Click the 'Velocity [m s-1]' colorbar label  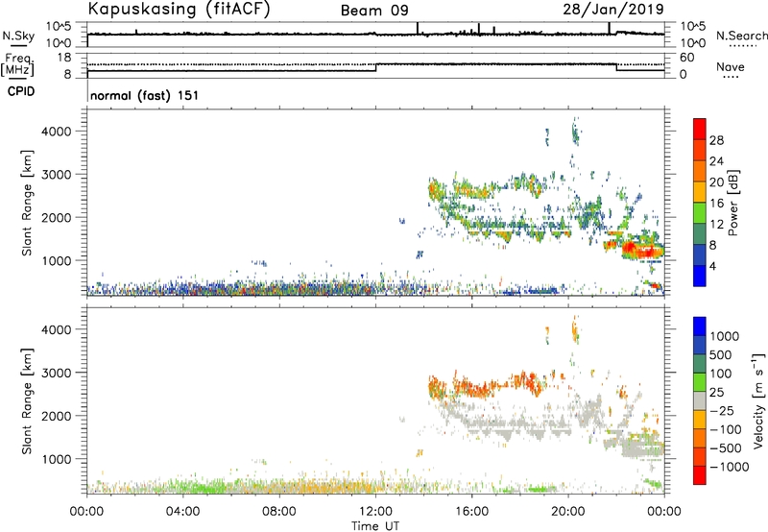click(758, 400)
